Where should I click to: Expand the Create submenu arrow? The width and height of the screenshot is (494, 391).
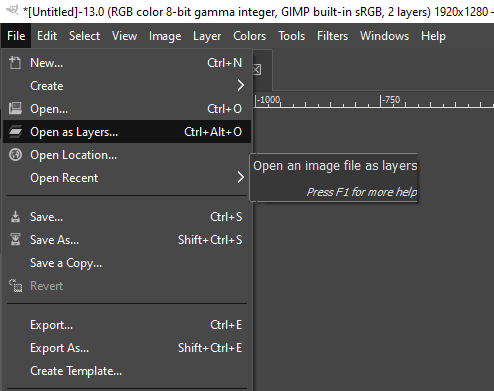click(241, 85)
